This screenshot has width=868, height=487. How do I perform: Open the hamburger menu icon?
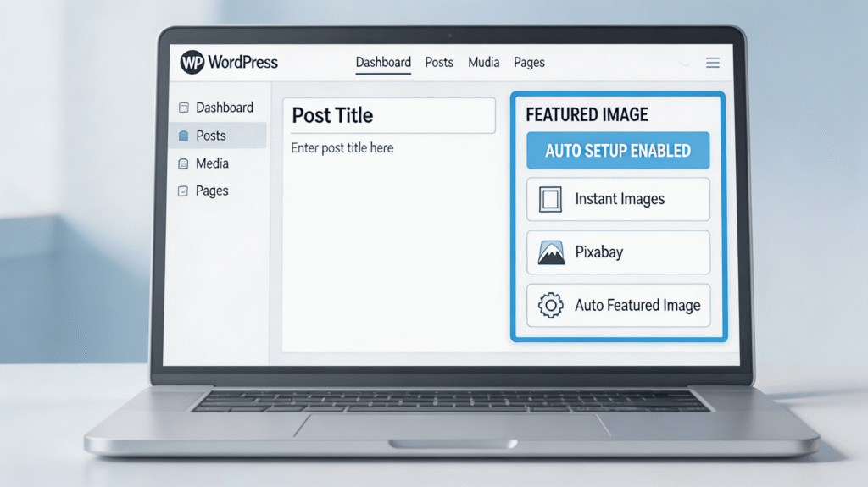[712, 63]
